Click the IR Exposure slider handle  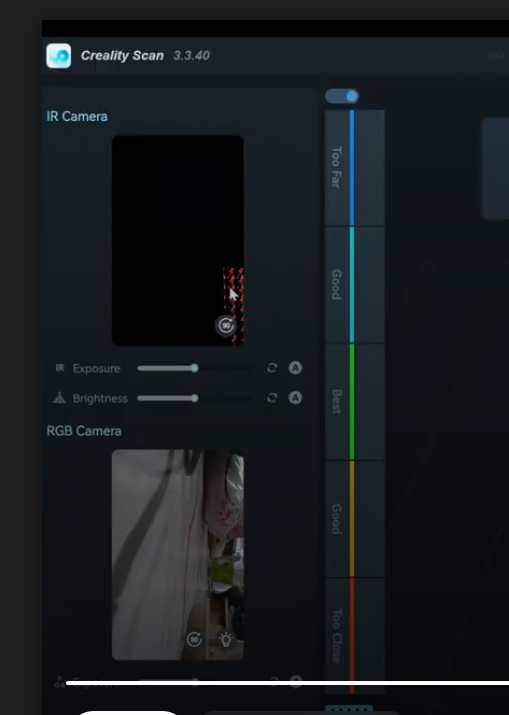pos(195,368)
